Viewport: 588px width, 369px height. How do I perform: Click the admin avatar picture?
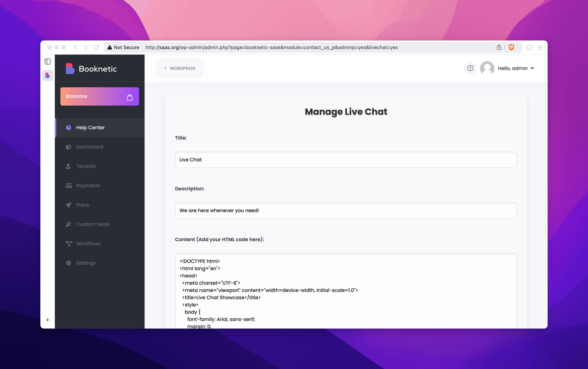(487, 68)
